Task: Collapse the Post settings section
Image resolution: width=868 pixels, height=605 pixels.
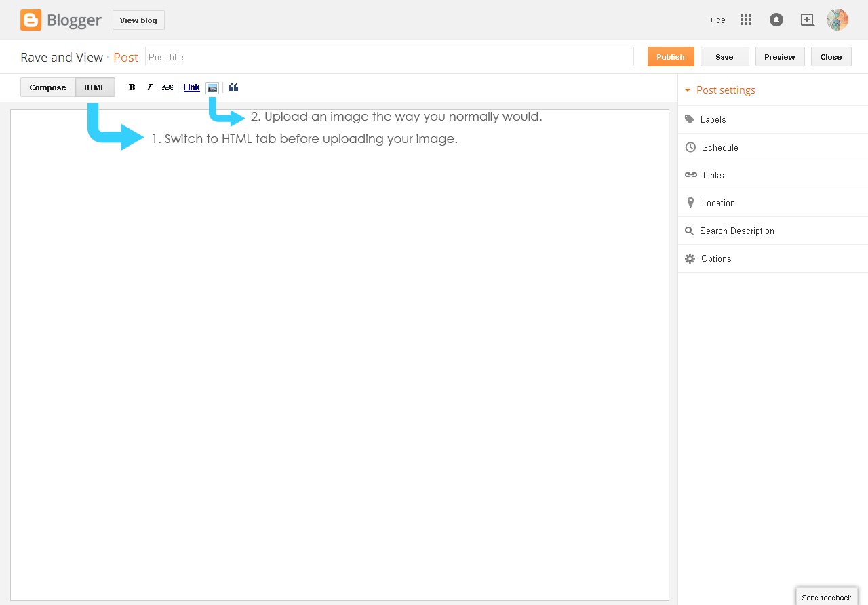Action: [x=720, y=90]
